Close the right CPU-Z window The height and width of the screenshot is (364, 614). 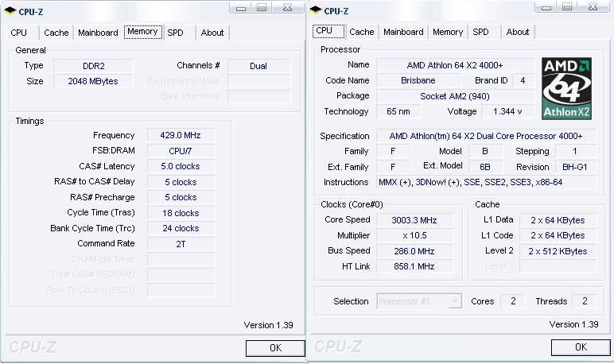[x=593, y=6]
